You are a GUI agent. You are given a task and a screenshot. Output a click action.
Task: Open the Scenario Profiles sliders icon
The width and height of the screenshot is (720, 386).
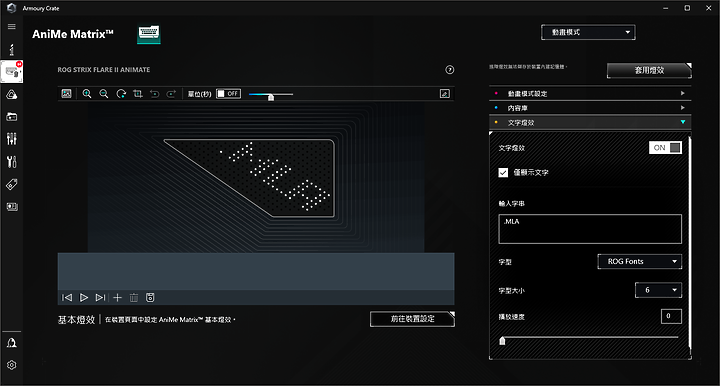(x=11, y=139)
